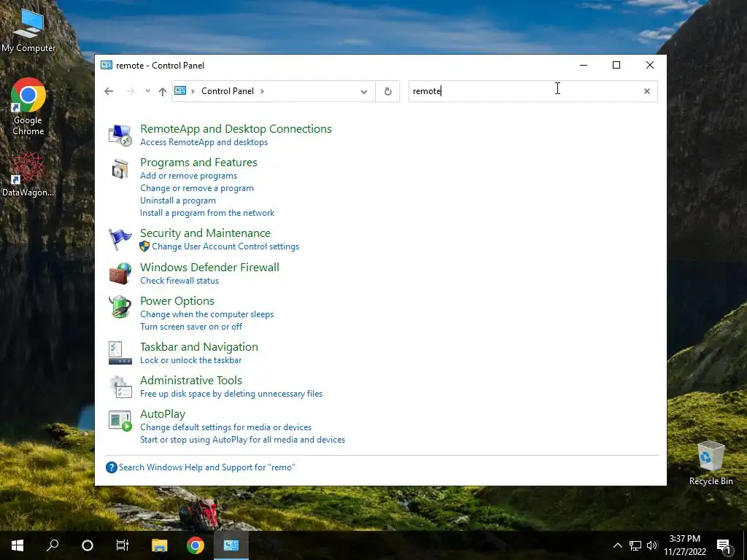The image size is (747, 560).
Task: Open taskbar search magnifier
Action: [53, 545]
